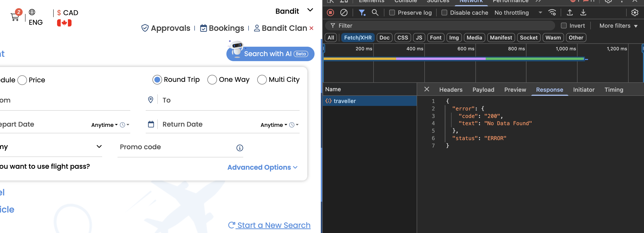Screen dimensions: 644x233
Task: Select the Multi City radio button
Action: tap(262, 80)
